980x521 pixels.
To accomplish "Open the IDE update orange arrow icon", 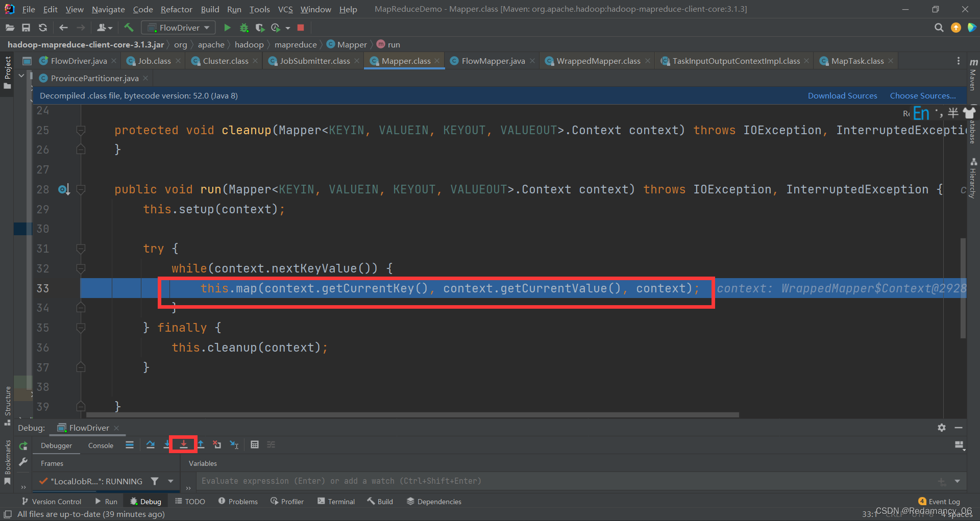I will coord(956,28).
